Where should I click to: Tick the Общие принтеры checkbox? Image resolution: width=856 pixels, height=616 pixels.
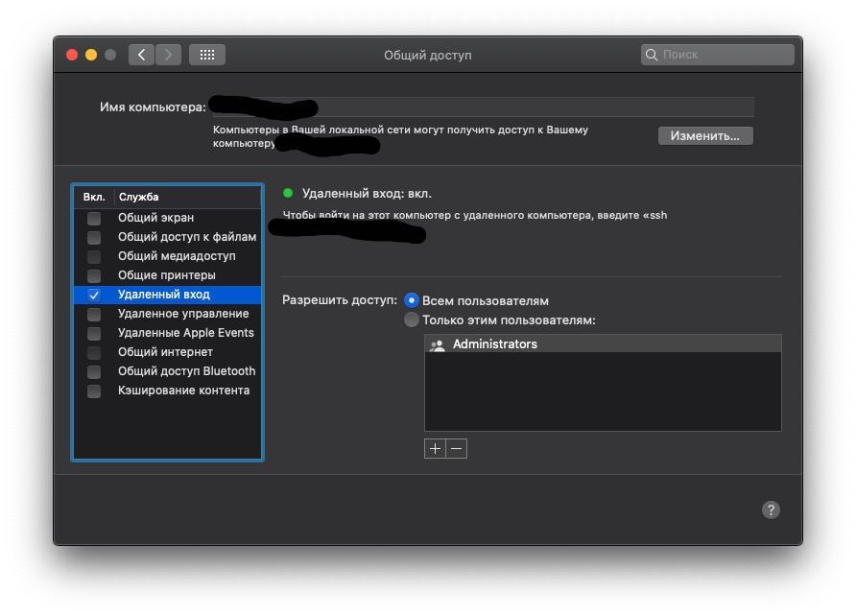[x=94, y=275]
